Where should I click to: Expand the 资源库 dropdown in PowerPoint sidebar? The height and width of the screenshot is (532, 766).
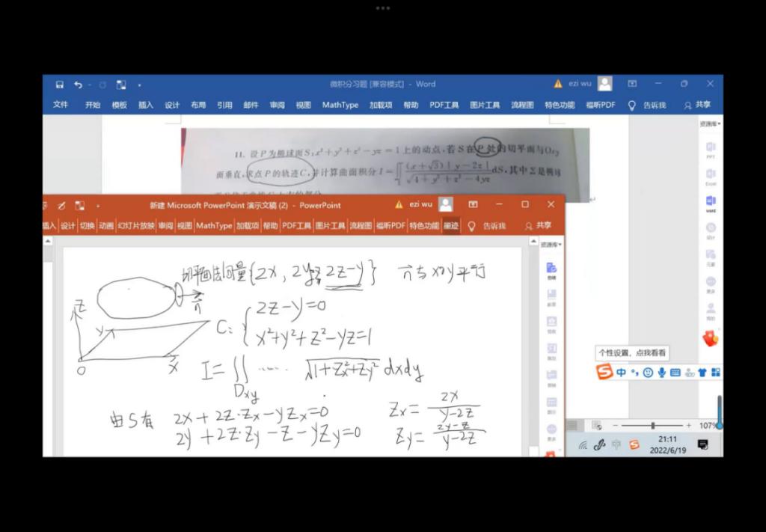[552, 245]
